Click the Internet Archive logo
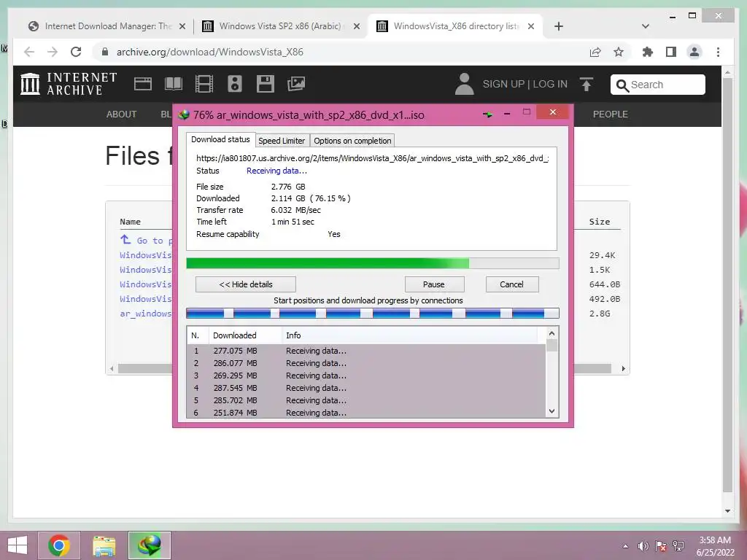The height and width of the screenshot is (560, 747). point(69,84)
